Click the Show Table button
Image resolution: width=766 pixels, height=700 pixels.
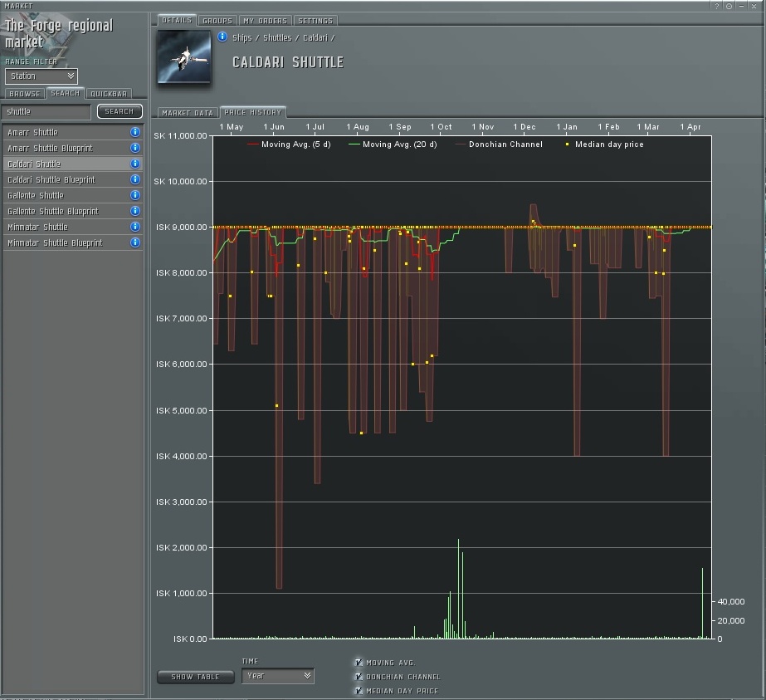tap(195, 677)
